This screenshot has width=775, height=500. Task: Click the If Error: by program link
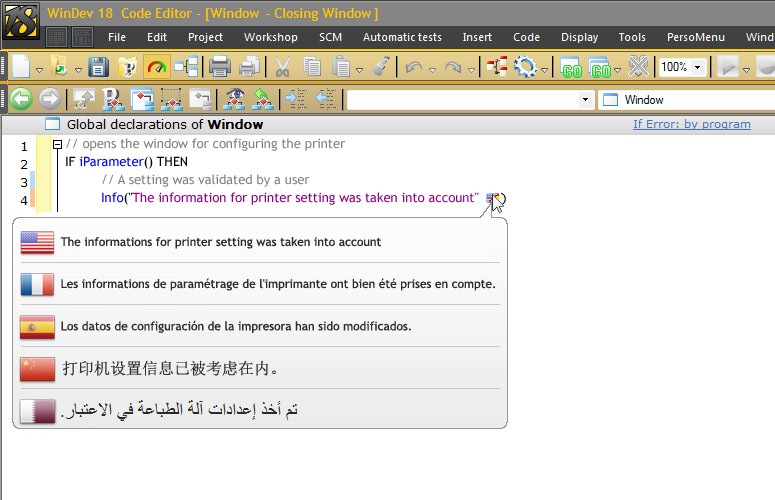pos(691,124)
